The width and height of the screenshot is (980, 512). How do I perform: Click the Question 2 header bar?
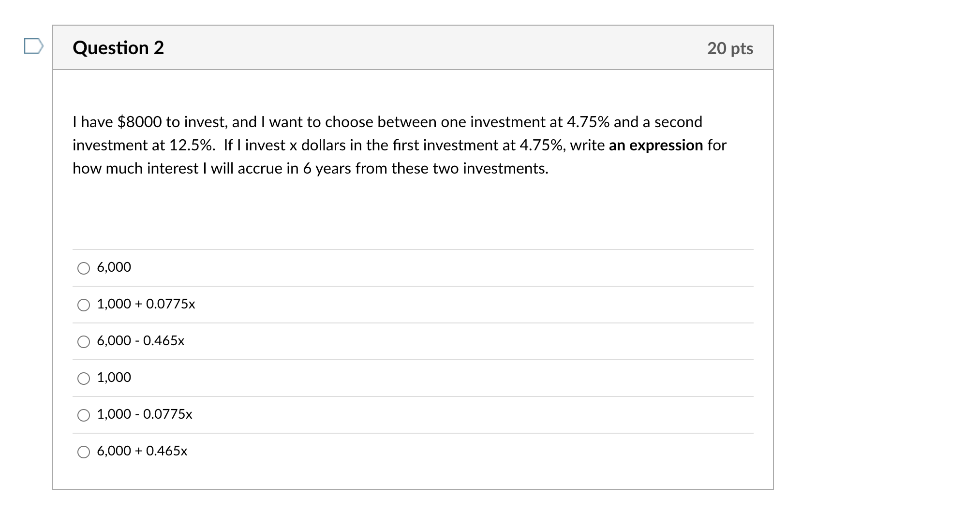[x=411, y=47]
